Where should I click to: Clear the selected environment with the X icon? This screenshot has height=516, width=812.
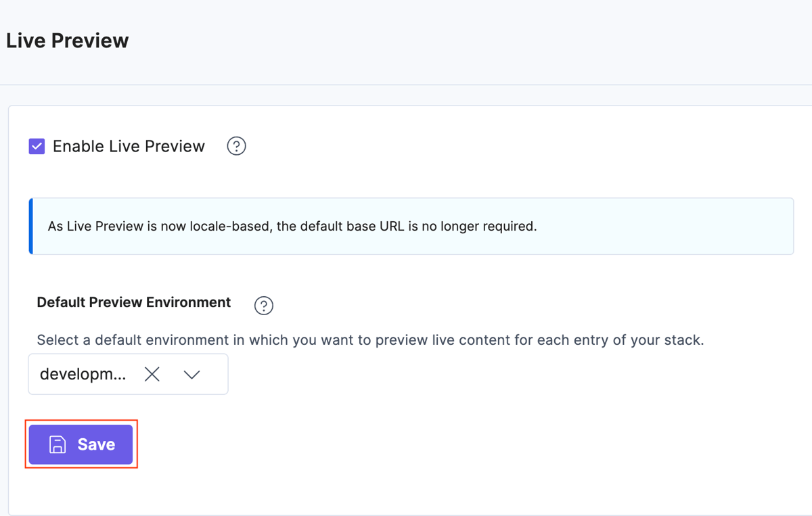(x=152, y=374)
